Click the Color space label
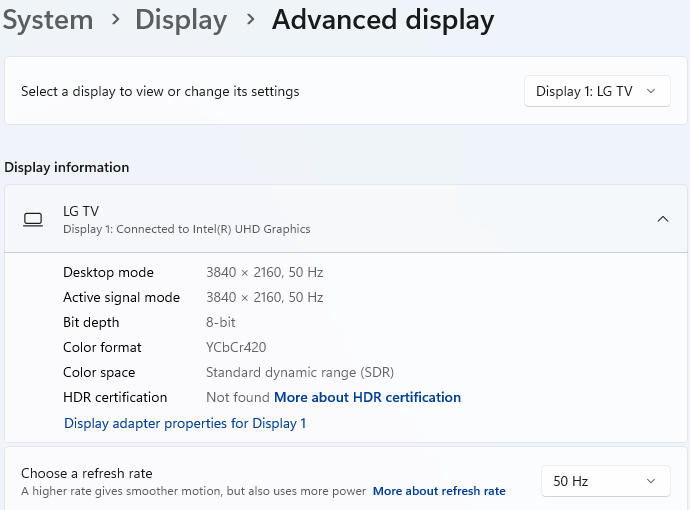Viewport: 690px width, 510px height. pos(99,373)
